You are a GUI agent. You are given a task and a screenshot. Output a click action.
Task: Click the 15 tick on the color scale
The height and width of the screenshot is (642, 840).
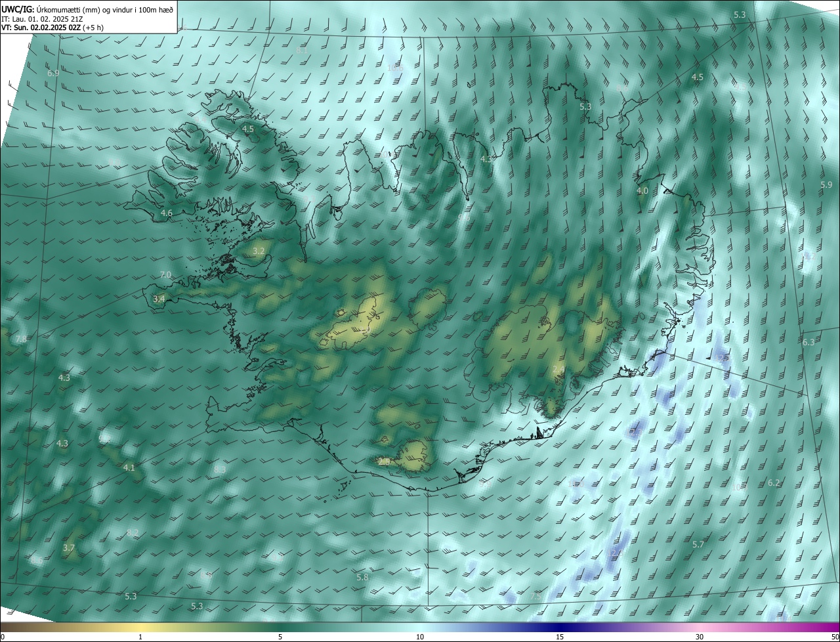pyautogui.click(x=560, y=637)
